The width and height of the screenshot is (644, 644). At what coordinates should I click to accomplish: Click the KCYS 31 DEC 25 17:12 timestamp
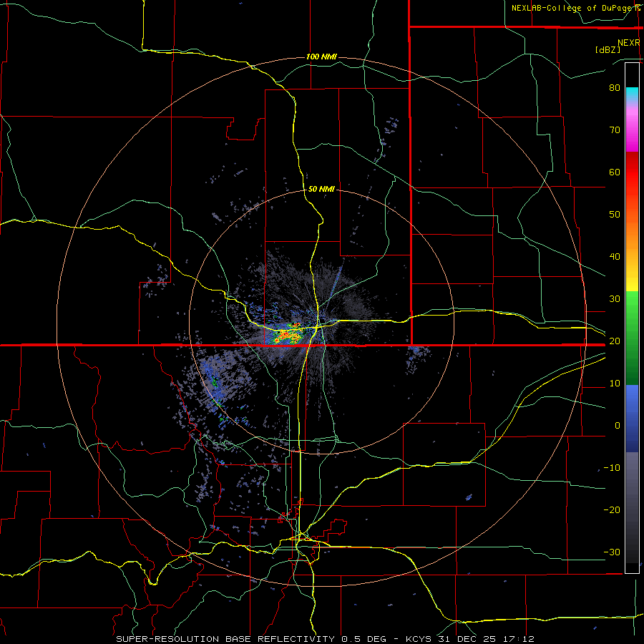tap(470, 639)
